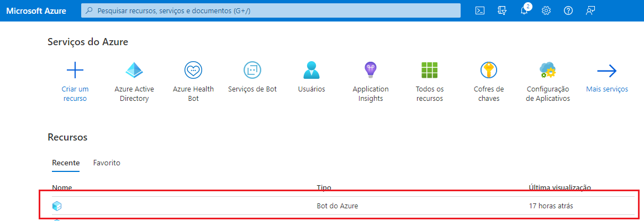Open the Cofres de chaves key icon
The image size is (644, 221).
click(489, 71)
